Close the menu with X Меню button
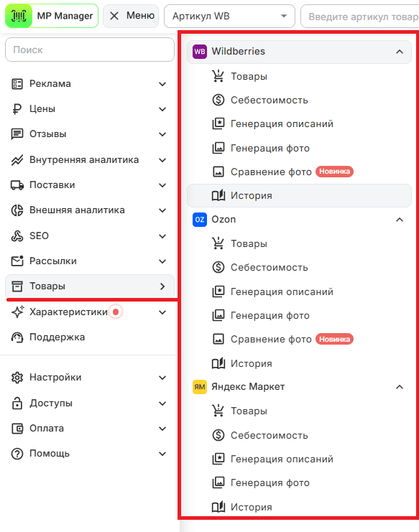 (x=131, y=16)
